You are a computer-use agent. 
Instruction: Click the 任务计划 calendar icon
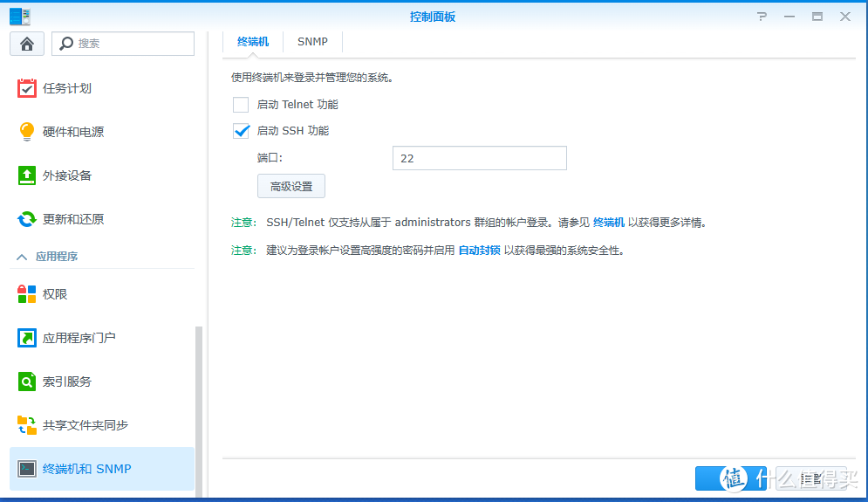point(26,88)
